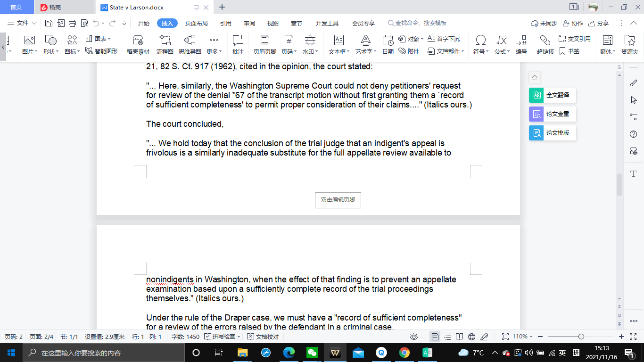Click the 双击编辑页脚 footer edit label
The image size is (644, 362).
click(x=338, y=200)
